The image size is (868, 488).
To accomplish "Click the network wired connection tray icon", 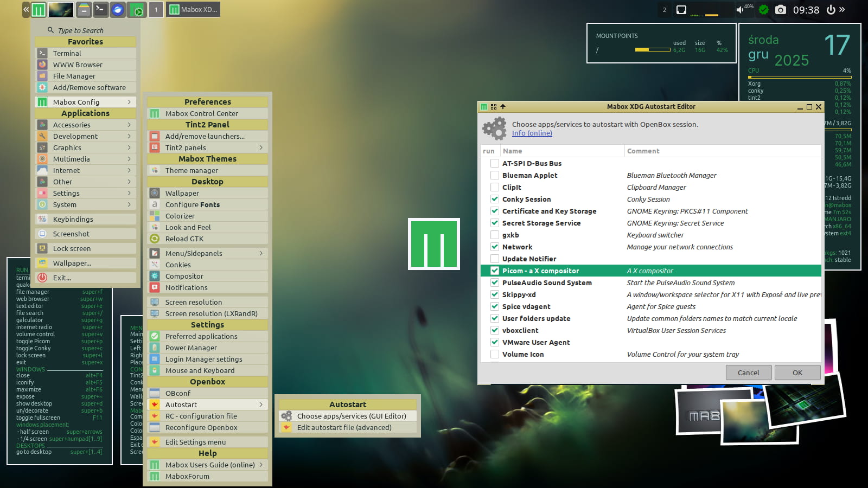I will coord(681,10).
